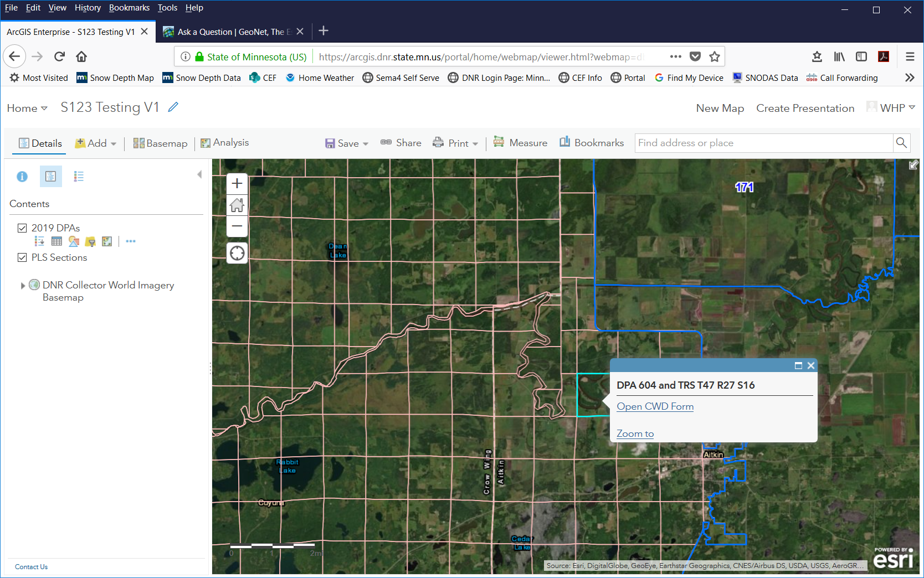Show legend for 2019 DPAs layer
Screen dimensions: 924x578
(x=39, y=241)
